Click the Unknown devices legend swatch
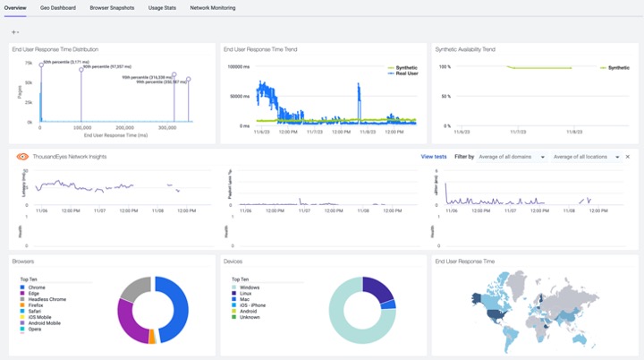 click(233, 317)
